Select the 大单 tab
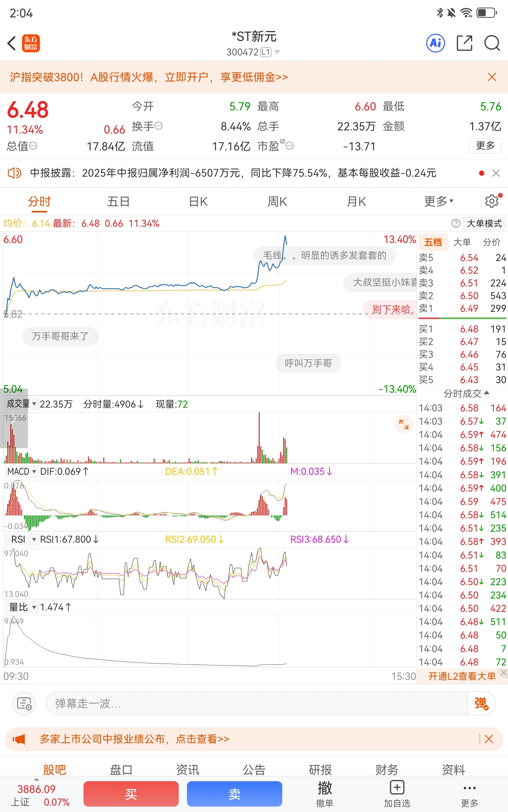 coord(462,242)
